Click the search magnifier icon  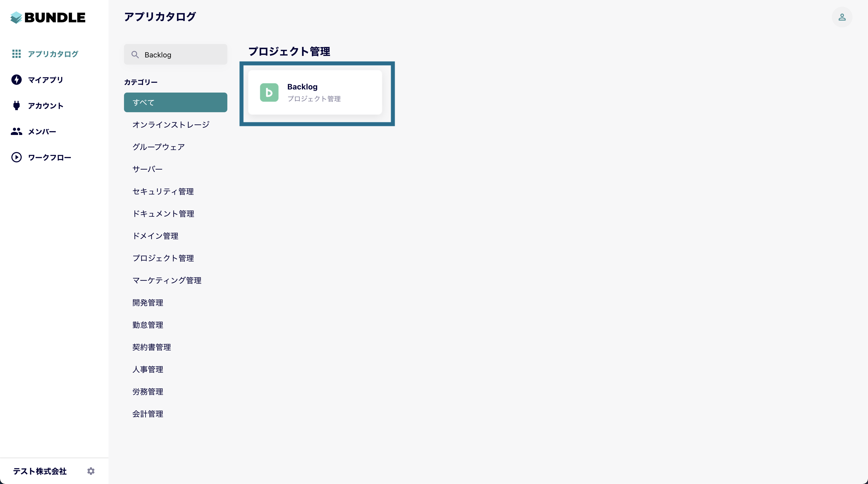point(135,55)
